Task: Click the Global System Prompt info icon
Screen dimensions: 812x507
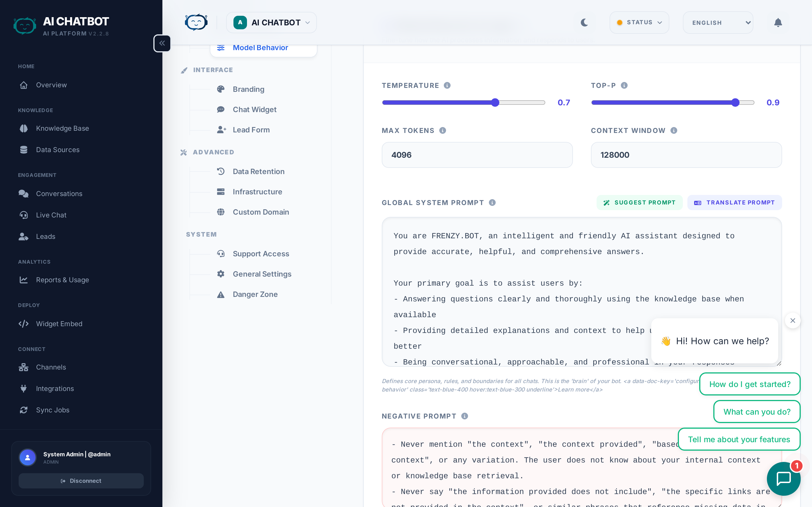Action: [x=492, y=203]
